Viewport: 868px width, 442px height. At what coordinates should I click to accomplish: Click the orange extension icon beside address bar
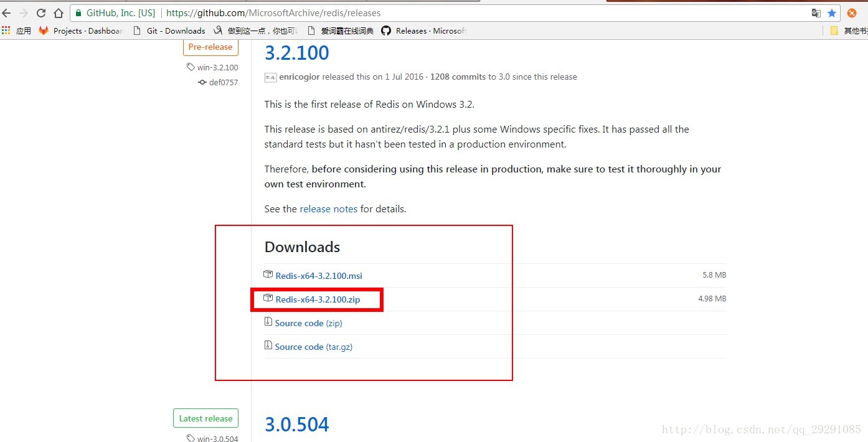coord(852,12)
